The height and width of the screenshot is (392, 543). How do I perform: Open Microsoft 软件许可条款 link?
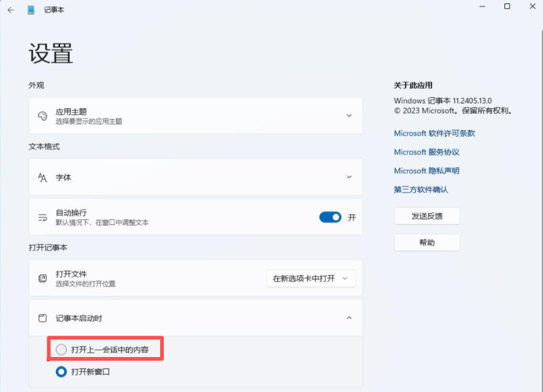coord(434,133)
